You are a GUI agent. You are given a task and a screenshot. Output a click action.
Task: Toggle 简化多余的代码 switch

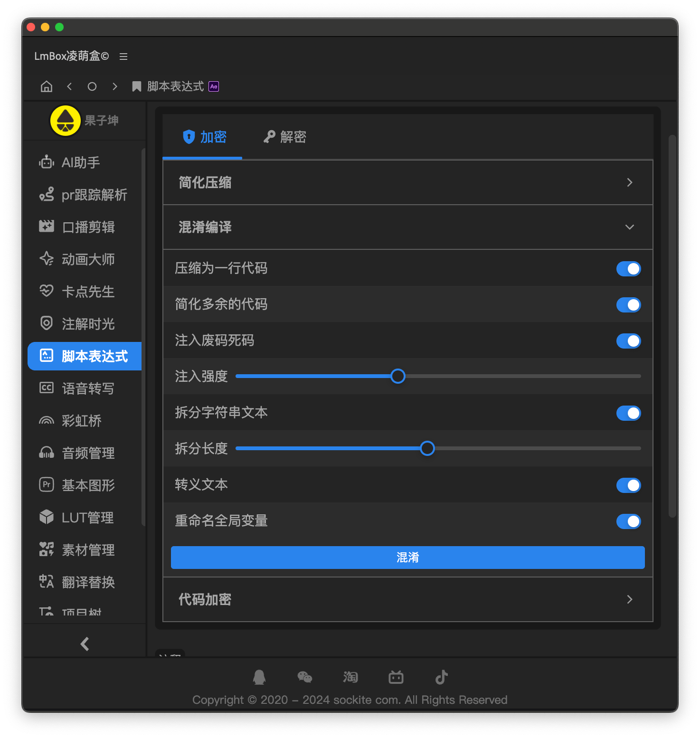coord(629,305)
